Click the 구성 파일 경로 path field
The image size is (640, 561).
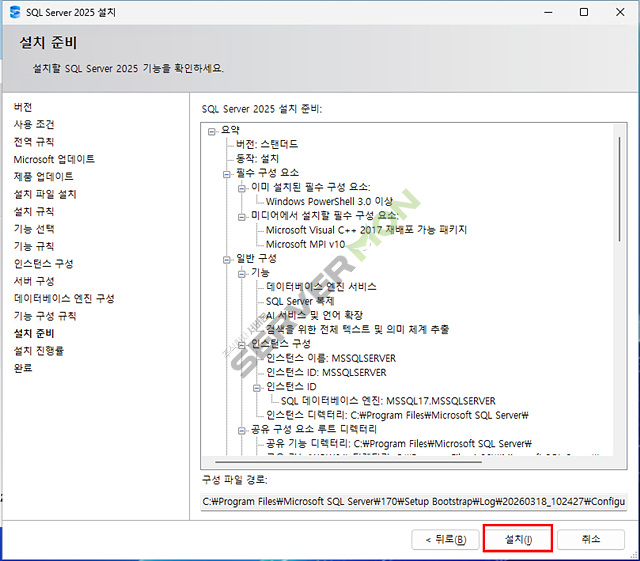point(413,501)
